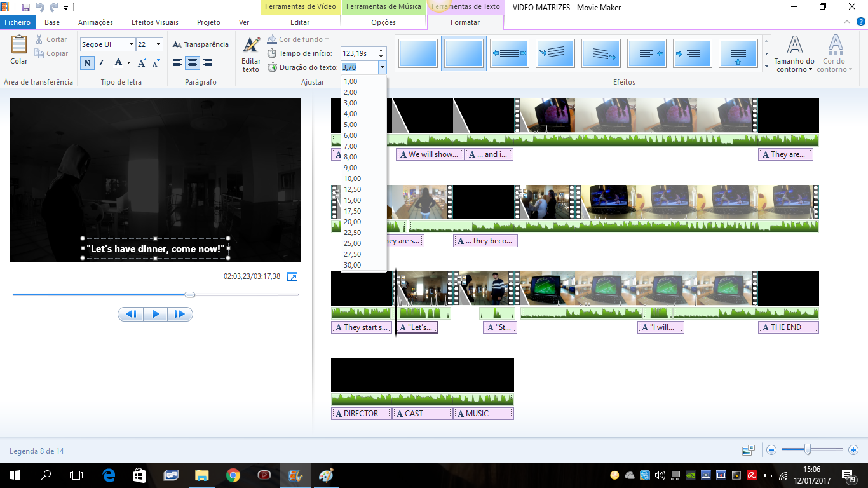Switch to the Animações tab
This screenshot has height=488, width=868.
(x=95, y=22)
